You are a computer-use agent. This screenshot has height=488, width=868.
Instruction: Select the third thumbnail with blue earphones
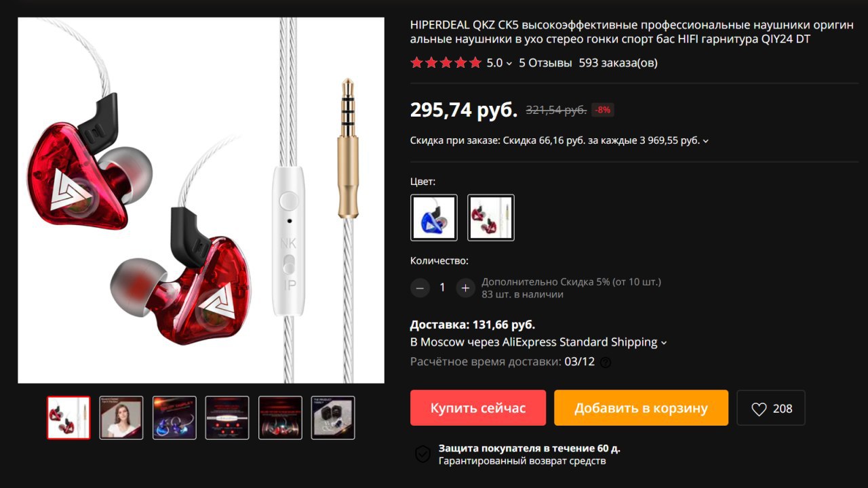click(174, 418)
